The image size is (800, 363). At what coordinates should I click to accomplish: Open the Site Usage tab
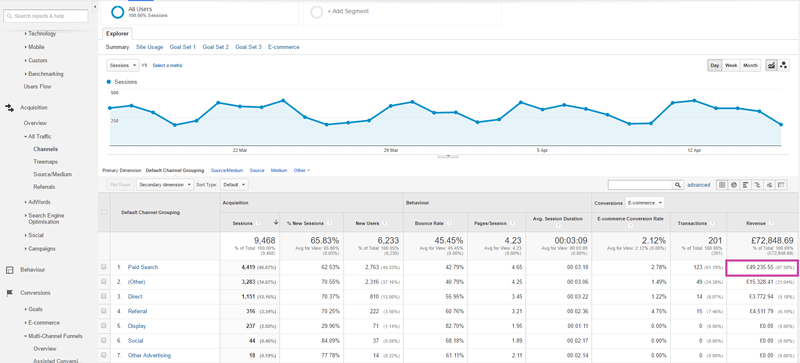click(x=149, y=47)
